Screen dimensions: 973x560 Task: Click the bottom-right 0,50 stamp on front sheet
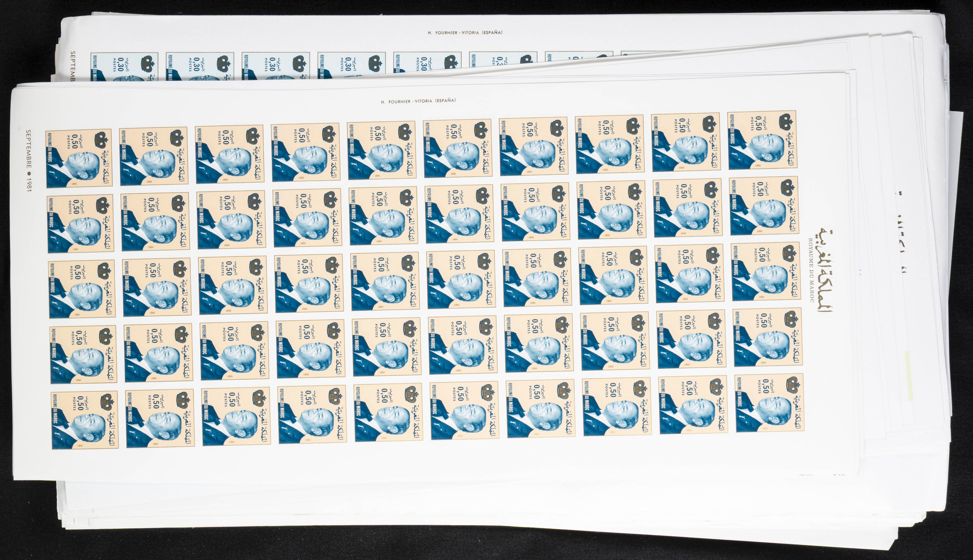(770, 403)
